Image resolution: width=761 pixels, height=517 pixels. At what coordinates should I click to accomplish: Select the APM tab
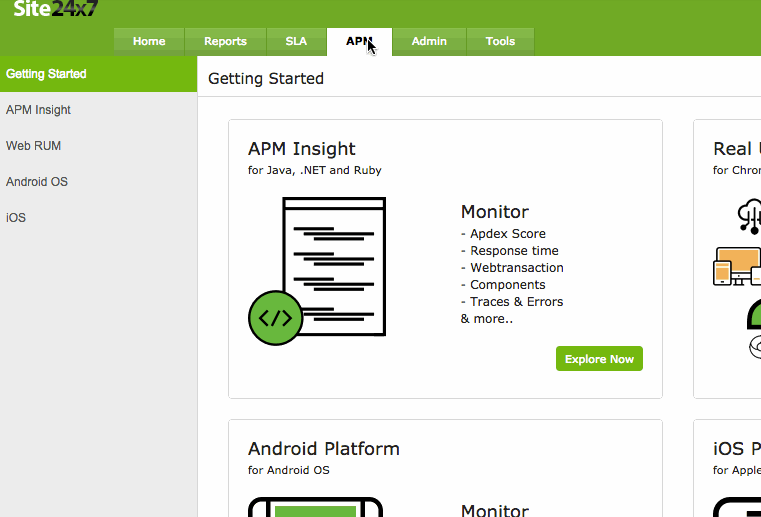click(x=359, y=41)
